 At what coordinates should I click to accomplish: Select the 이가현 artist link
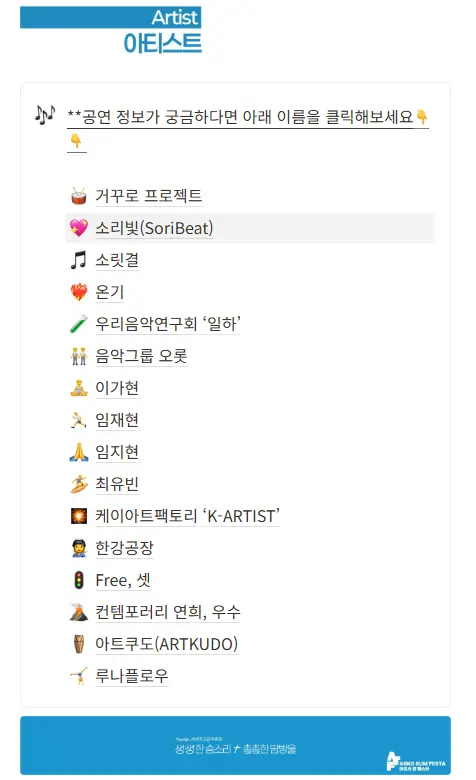[117, 388]
